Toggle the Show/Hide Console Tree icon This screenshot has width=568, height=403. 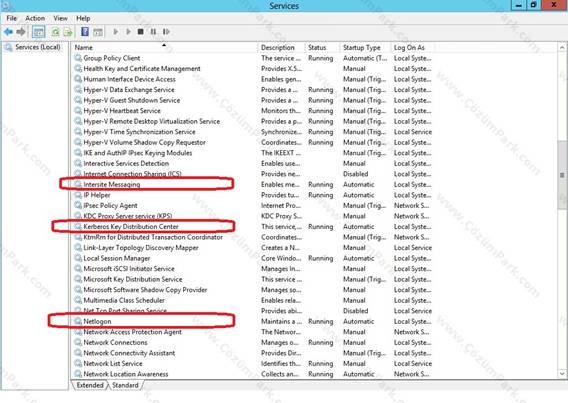(x=38, y=32)
